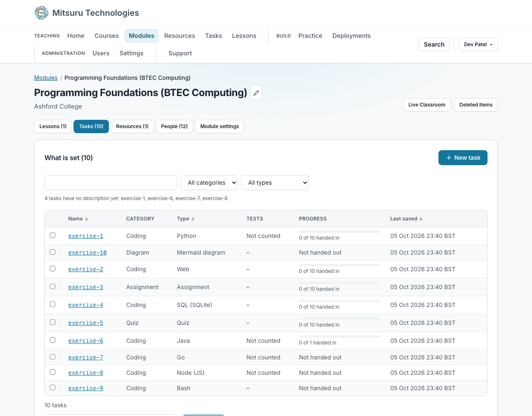This screenshot has height=416, width=532.
Task: Open Practice in the Build section
Action: [x=310, y=36]
